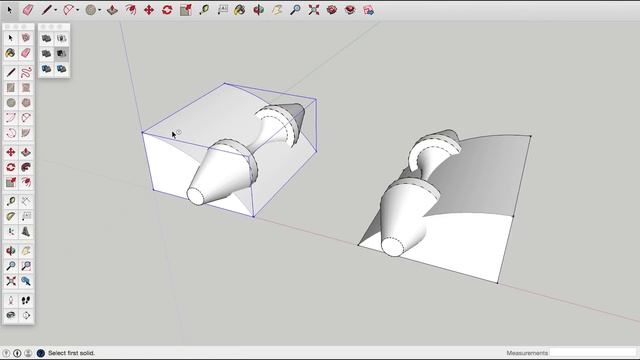This screenshot has height=360, width=640.
Task: Select the Protractor tool in left palette
Action: click(x=11, y=216)
